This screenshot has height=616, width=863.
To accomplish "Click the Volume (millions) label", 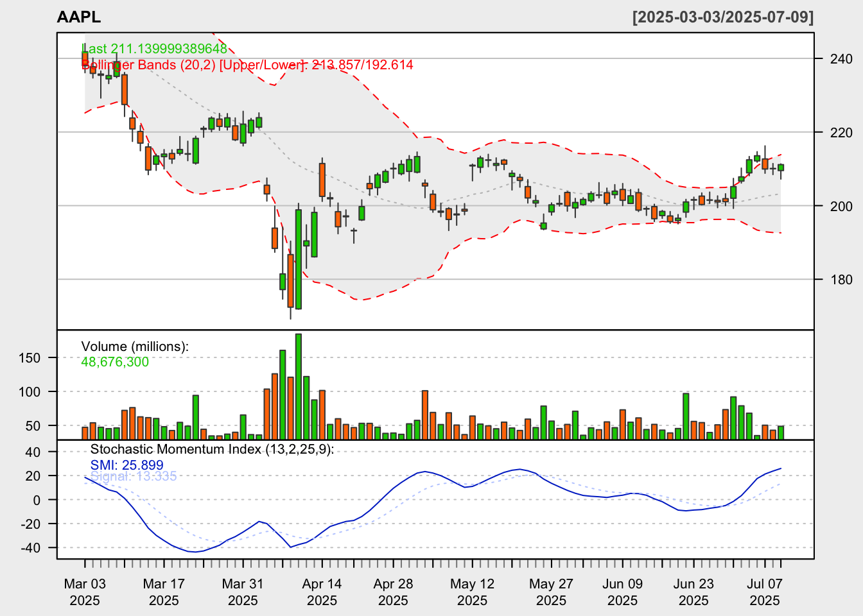I will (x=135, y=346).
